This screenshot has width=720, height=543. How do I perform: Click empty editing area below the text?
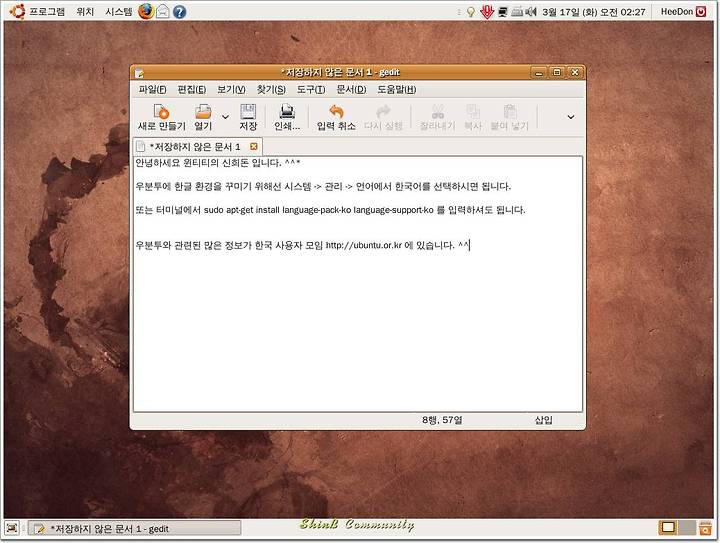[358, 330]
